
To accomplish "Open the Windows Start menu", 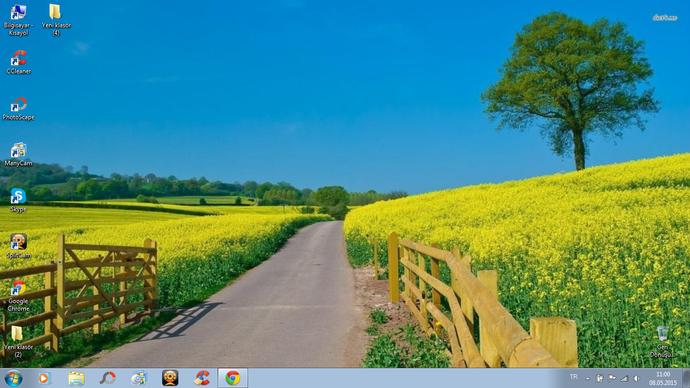I will [x=13, y=378].
